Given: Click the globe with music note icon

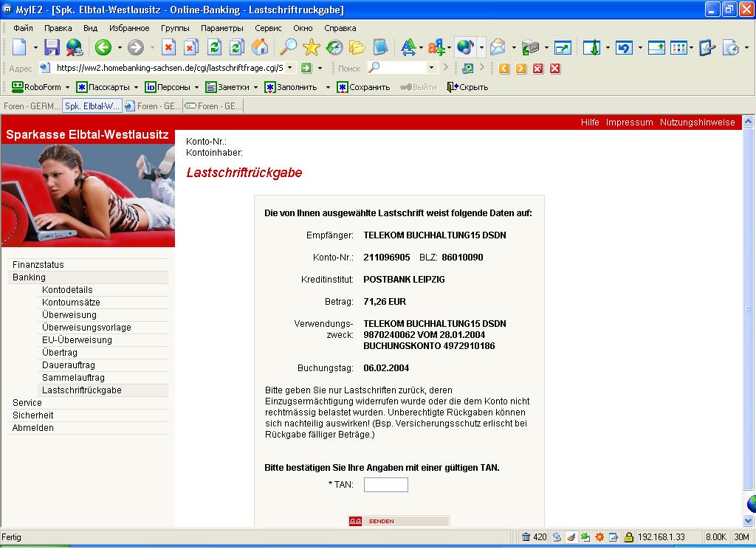Looking at the screenshot, I should tap(465, 47).
